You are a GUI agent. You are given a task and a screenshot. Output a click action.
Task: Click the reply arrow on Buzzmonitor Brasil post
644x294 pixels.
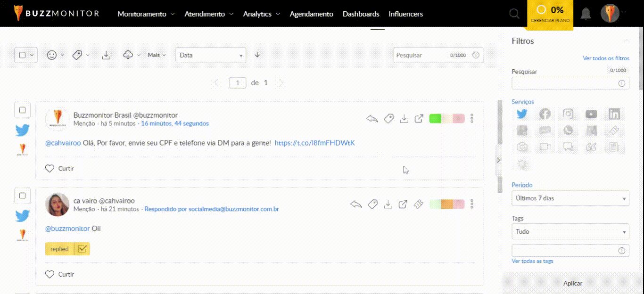pos(372,119)
